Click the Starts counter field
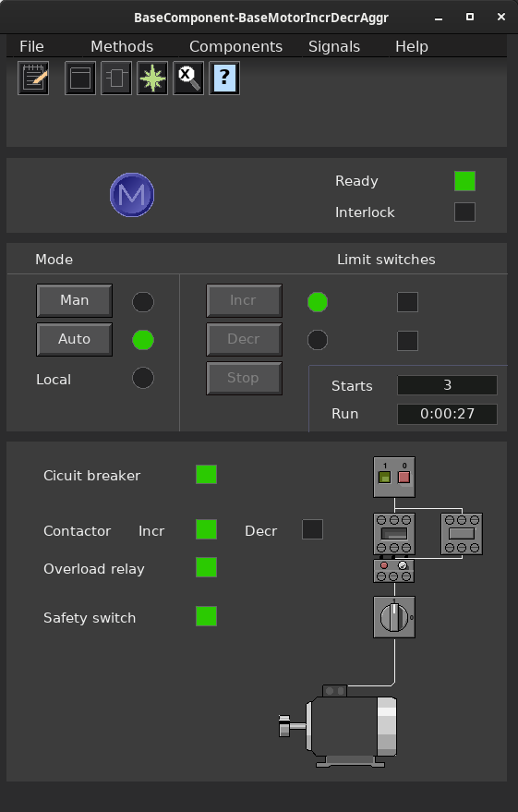Image resolution: width=518 pixels, height=812 pixels. pyautogui.click(x=447, y=385)
